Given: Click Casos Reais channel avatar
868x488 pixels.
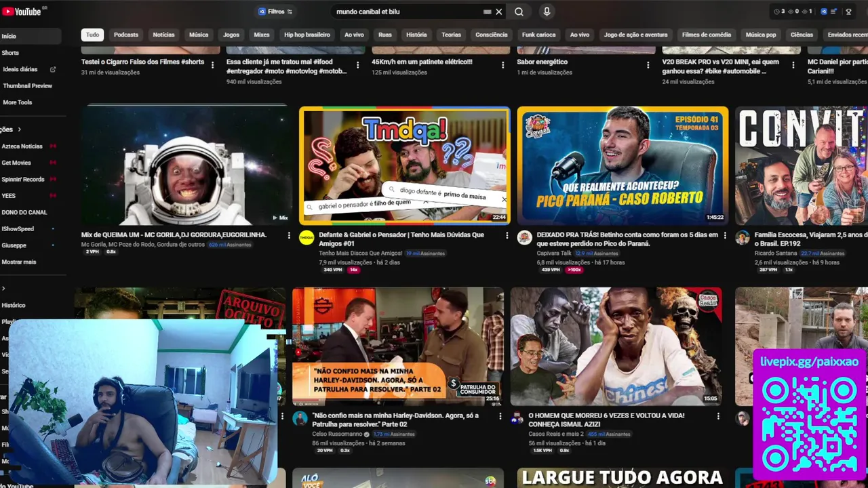Looking at the screenshot, I should click(x=517, y=418).
